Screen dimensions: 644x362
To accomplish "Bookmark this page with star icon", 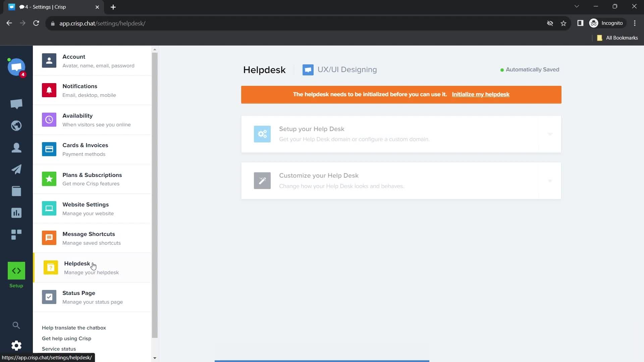I will tap(563, 23).
